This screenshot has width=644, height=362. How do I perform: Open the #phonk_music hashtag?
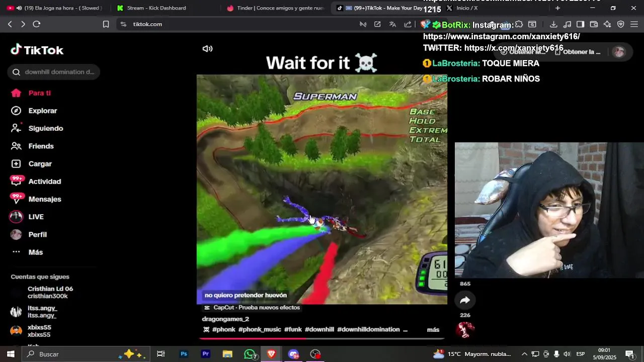pos(260,329)
